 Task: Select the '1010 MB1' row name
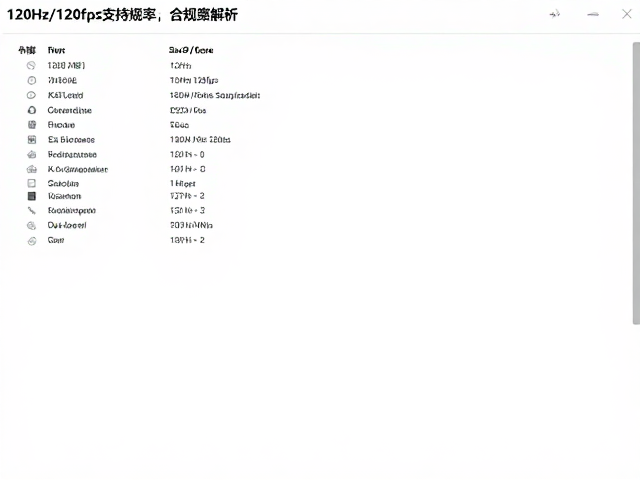pos(66,65)
